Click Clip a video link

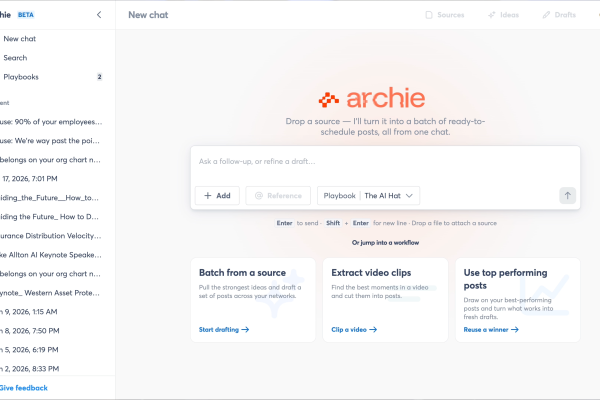[354, 330]
